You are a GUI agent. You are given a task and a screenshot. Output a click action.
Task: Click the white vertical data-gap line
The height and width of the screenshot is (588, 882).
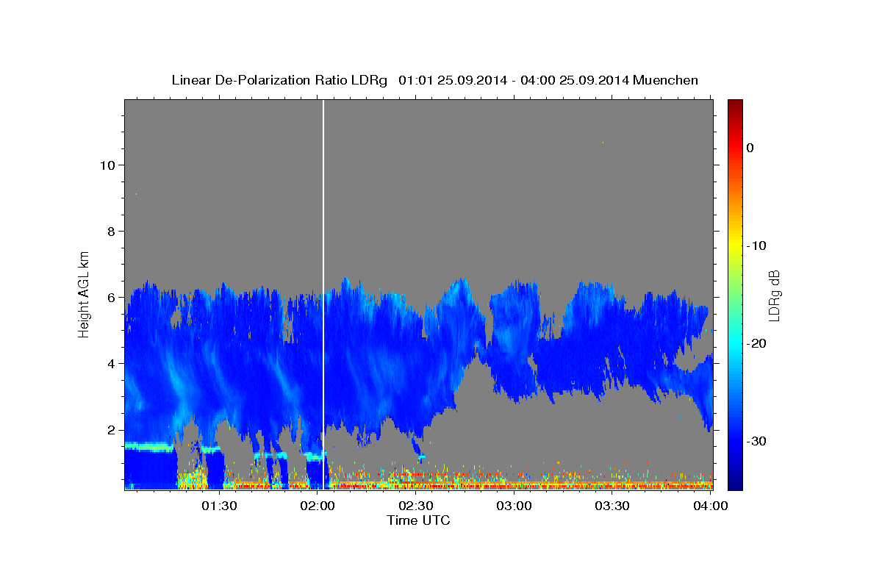[x=323, y=295]
